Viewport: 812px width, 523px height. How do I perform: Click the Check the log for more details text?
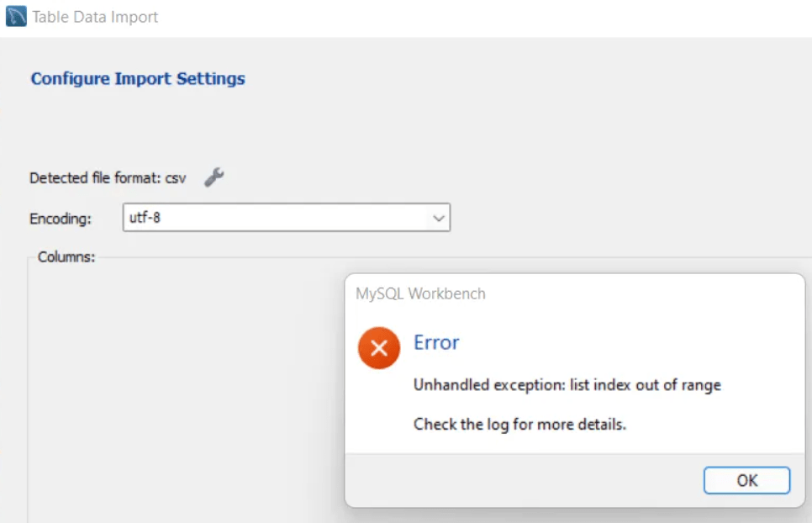pos(519,424)
